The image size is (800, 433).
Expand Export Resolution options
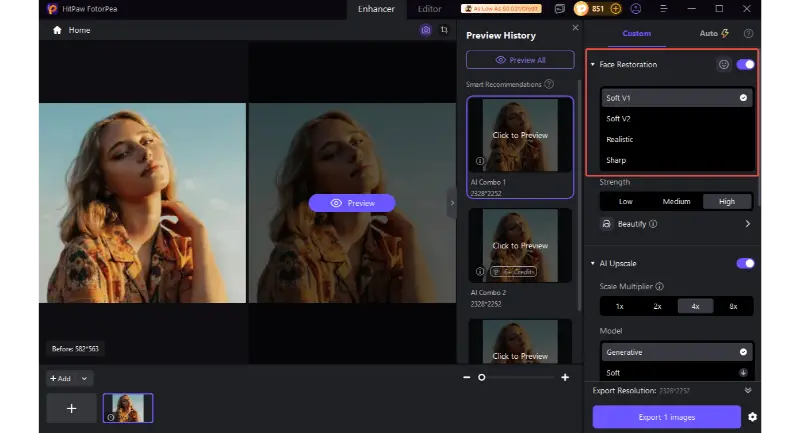coord(748,390)
